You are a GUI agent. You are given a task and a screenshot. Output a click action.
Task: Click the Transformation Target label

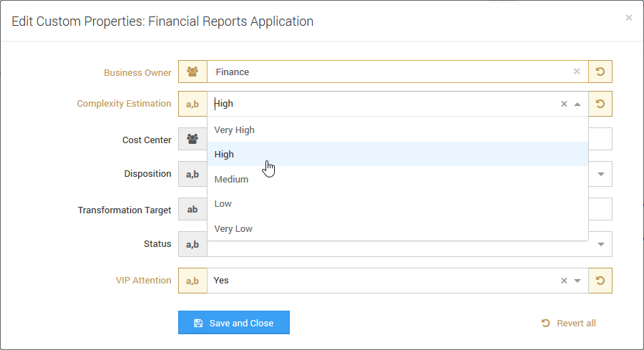click(125, 210)
